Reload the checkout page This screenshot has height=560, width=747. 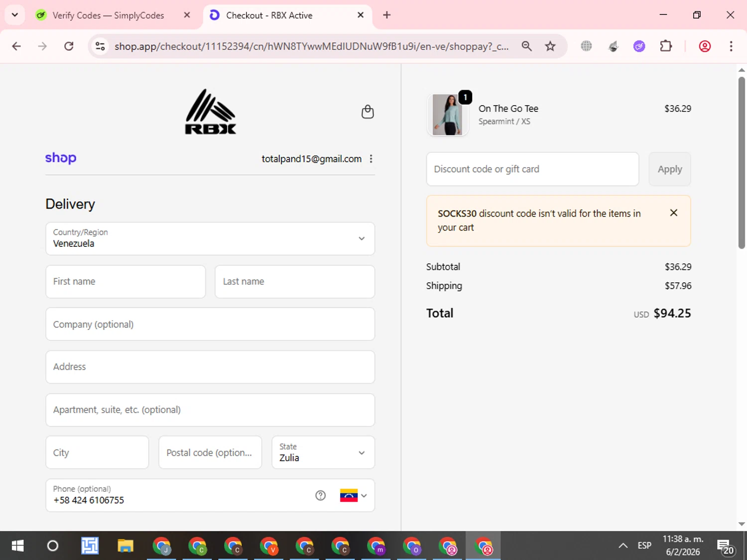pos(69,46)
